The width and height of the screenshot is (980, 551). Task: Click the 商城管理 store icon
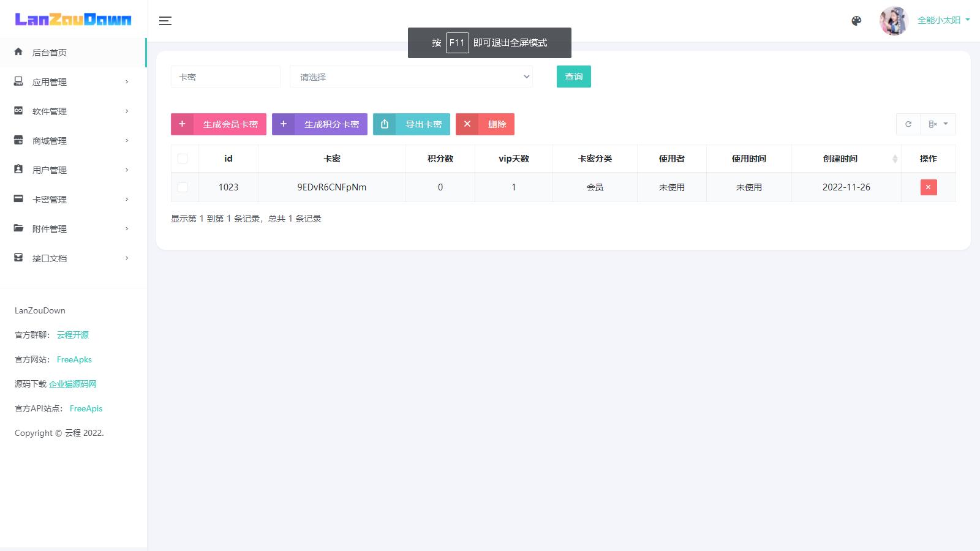(18, 140)
